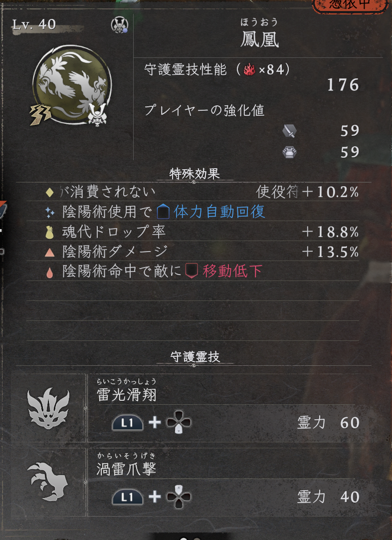Image resolution: width=392 pixels, height=540 pixels.
Task: Click the L1 button of 雷光滑翔
Action: (128, 423)
